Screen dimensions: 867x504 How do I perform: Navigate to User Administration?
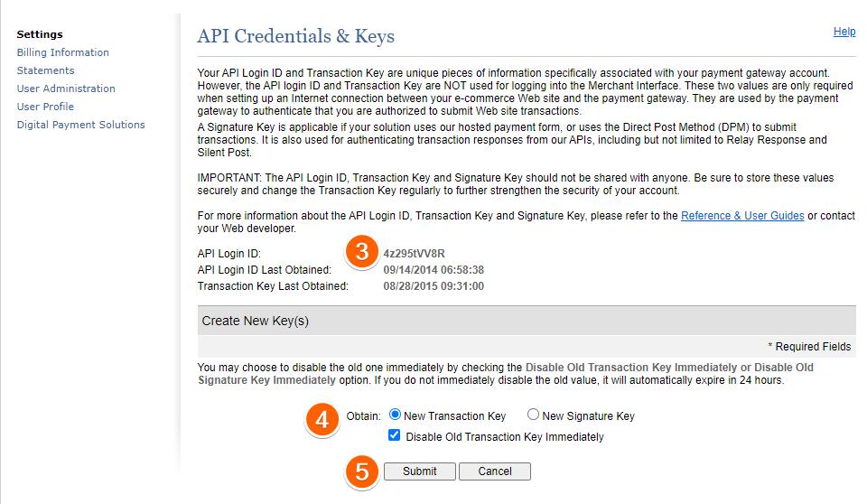point(66,89)
